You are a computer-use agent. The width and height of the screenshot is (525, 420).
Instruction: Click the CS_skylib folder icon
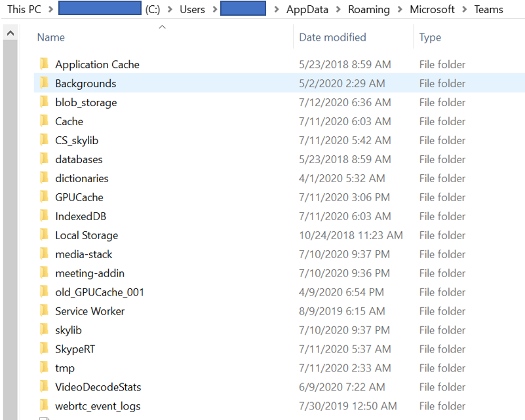click(x=44, y=140)
